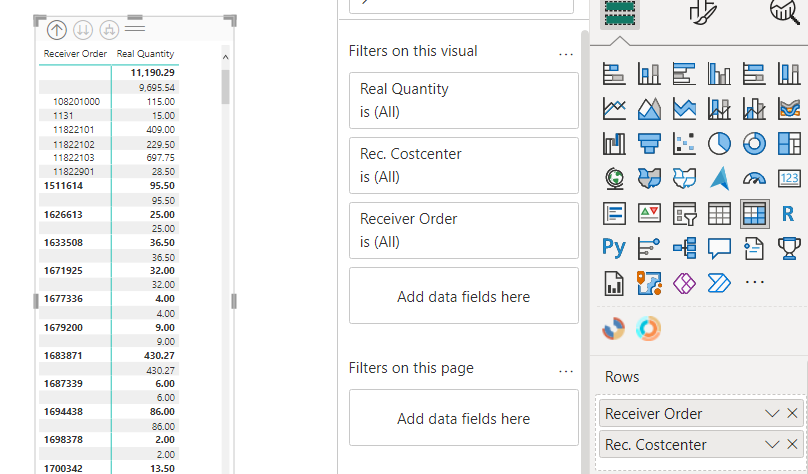This screenshot has width=808, height=474.
Task: Select the first custom pie visual
Action: (x=613, y=328)
